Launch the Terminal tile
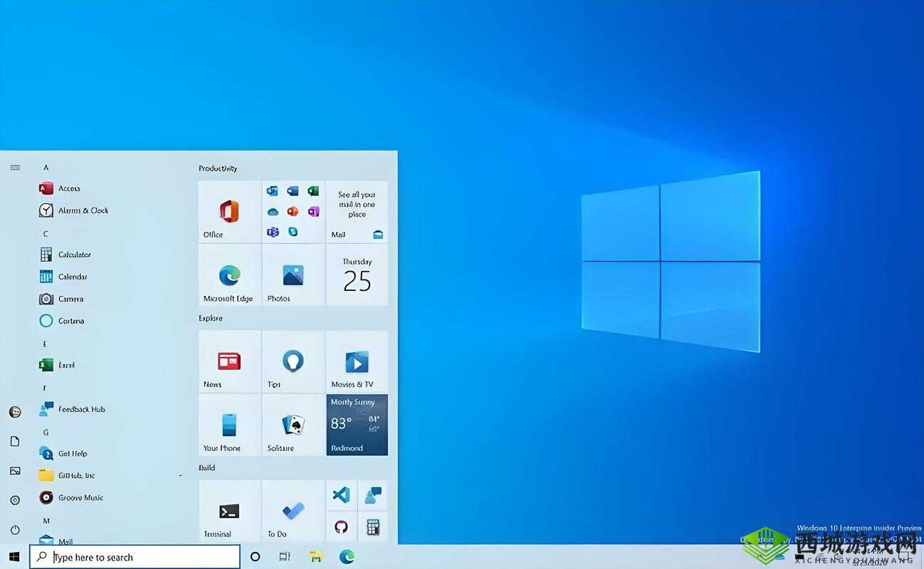Image resolution: width=924 pixels, height=569 pixels. (x=229, y=511)
